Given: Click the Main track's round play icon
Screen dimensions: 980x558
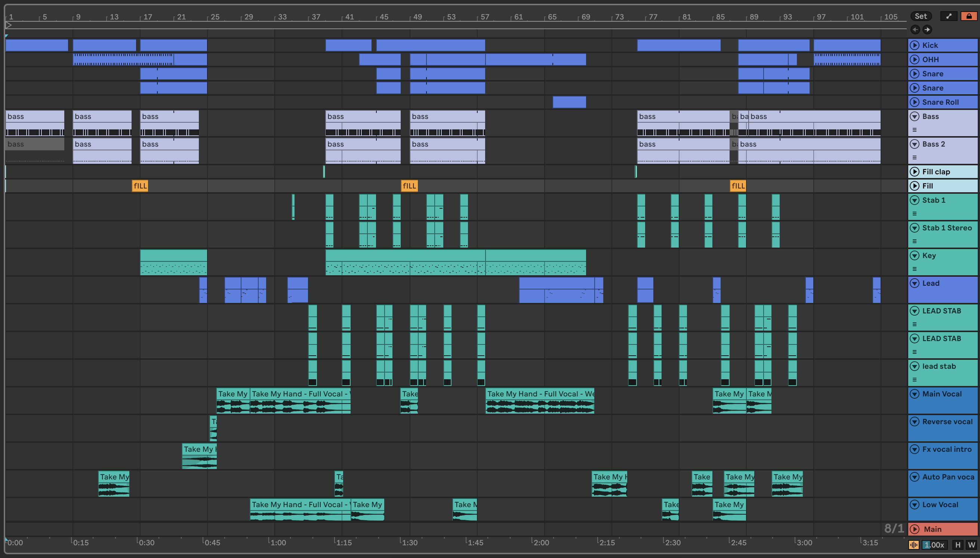Looking at the screenshot, I should coord(915,529).
